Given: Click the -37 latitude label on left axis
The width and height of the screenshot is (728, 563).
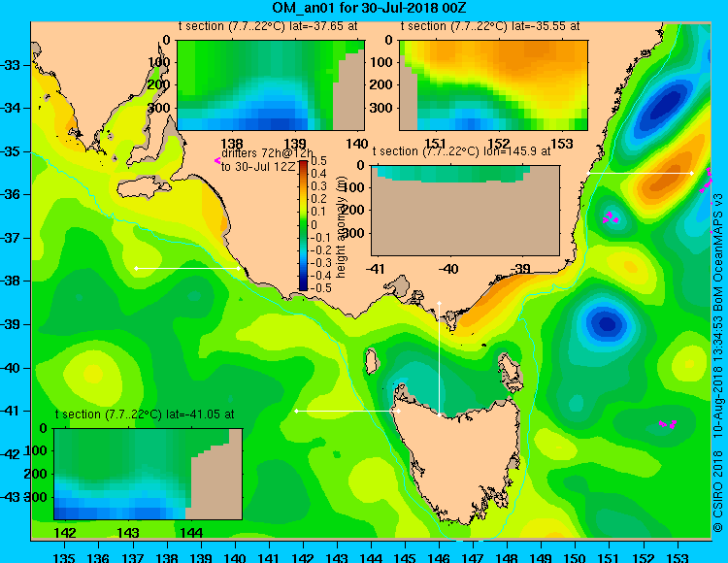Looking at the screenshot, I should pos(11,238).
